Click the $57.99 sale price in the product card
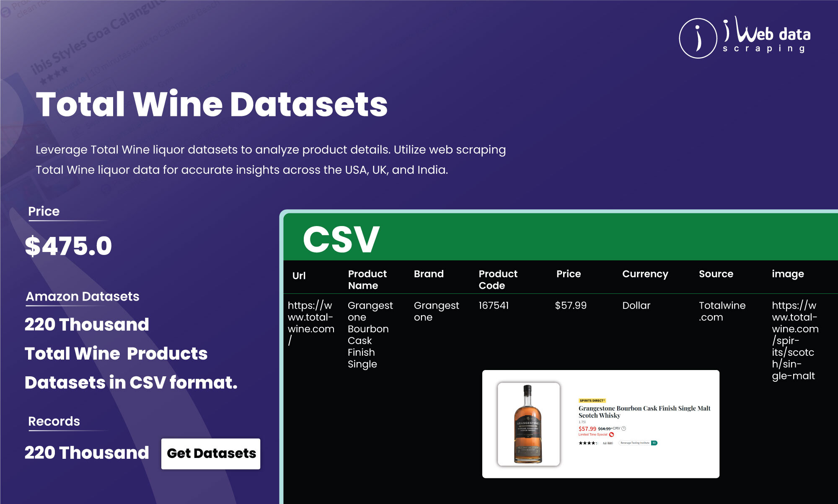The image size is (838, 504). pos(587,429)
